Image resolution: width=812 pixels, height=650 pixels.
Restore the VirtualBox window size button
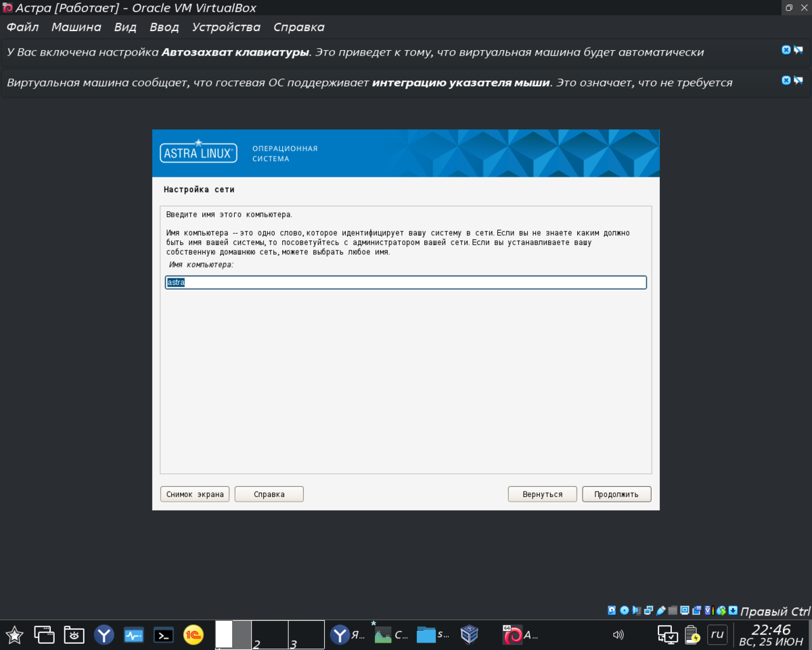(789, 7)
